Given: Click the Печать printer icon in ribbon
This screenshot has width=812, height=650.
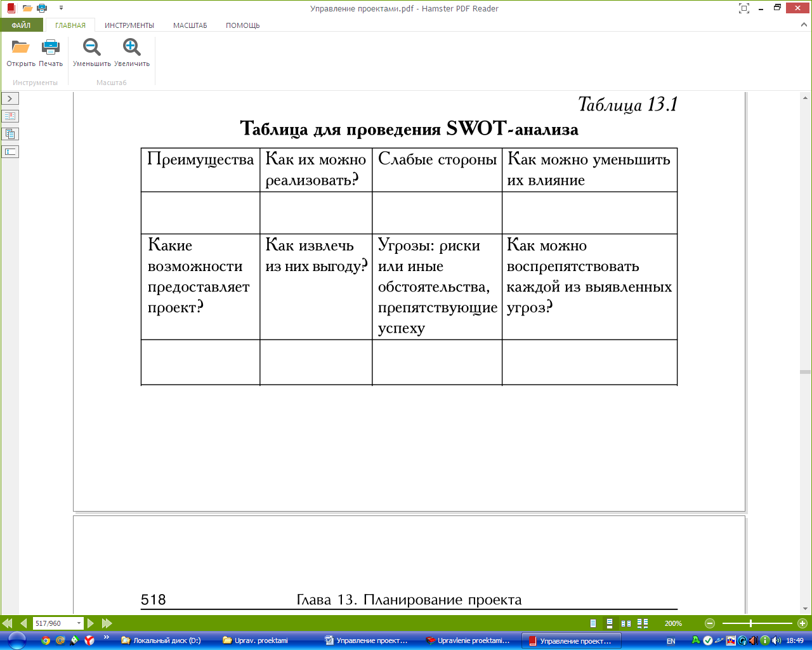Looking at the screenshot, I should [51, 47].
